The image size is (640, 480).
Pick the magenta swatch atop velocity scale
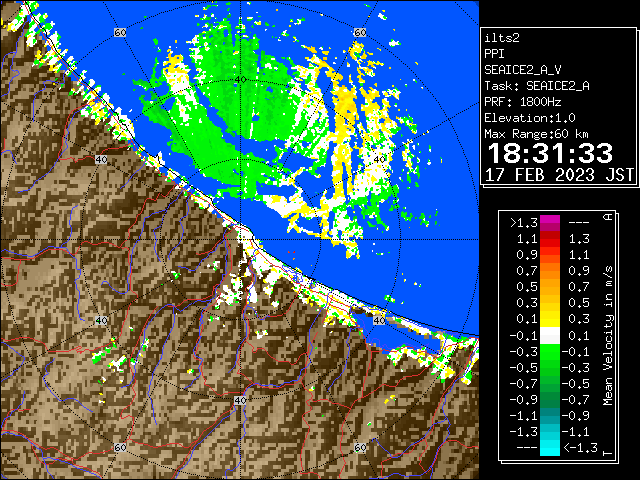[550, 220]
